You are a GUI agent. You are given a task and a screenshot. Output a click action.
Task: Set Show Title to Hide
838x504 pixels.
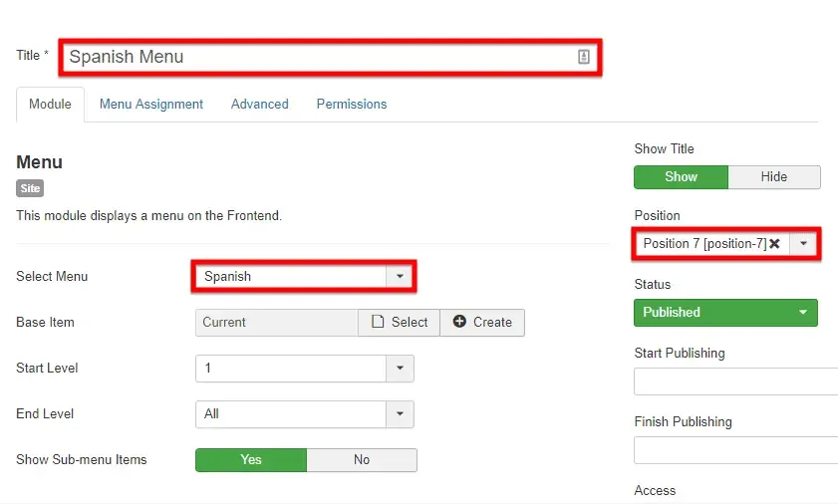tap(774, 177)
